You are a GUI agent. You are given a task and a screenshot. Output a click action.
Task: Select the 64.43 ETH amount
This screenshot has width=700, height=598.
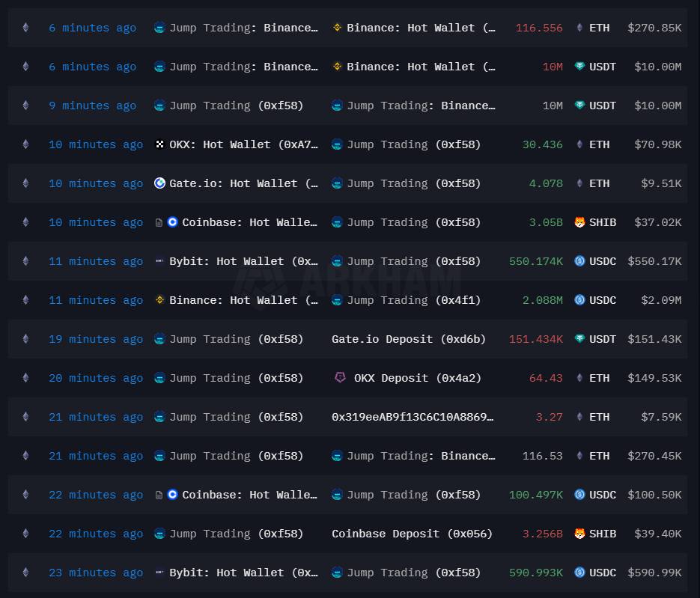[x=546, y=378]
